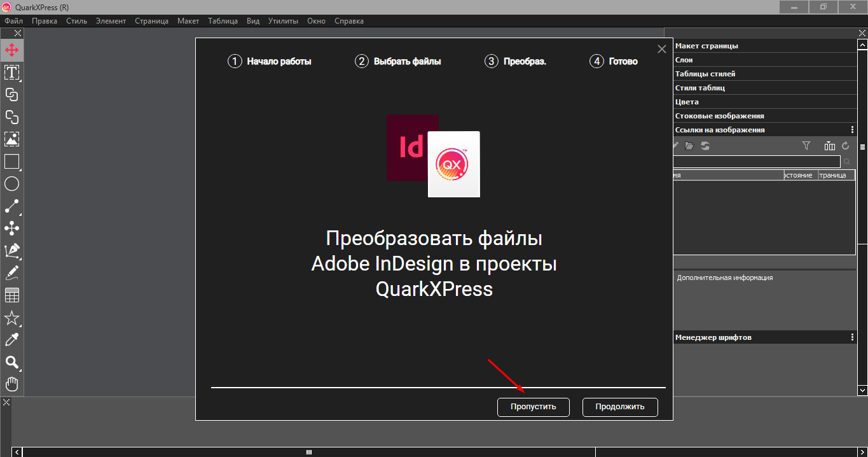Click the Продолжить button
868x457 pixels.
coord(620,407)
